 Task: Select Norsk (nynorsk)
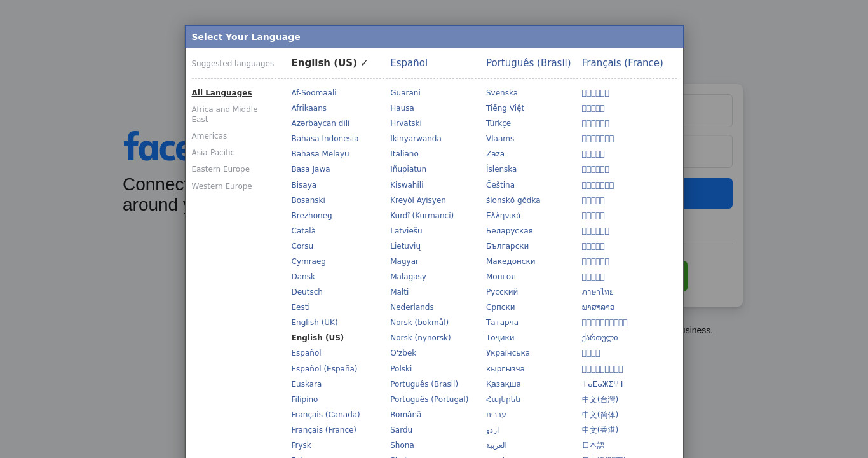[x=421, y=338]
